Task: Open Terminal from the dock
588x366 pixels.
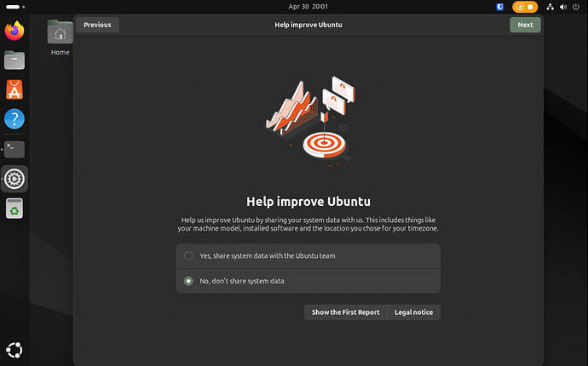Action: tap(14, 149)
